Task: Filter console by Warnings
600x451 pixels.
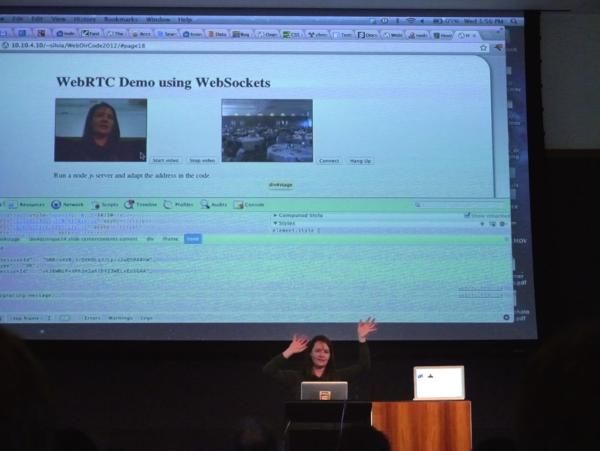Action: (x=121, y=318)
